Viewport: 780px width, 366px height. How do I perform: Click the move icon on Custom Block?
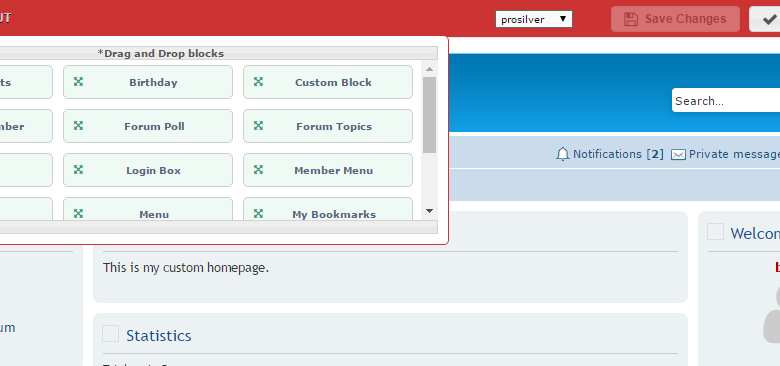(258, 82)
